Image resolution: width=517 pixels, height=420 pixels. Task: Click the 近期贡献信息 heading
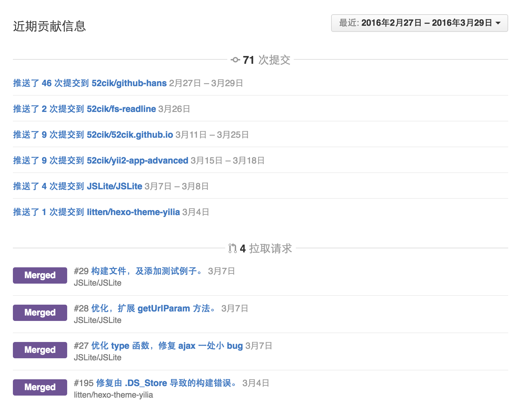(49, 25)
